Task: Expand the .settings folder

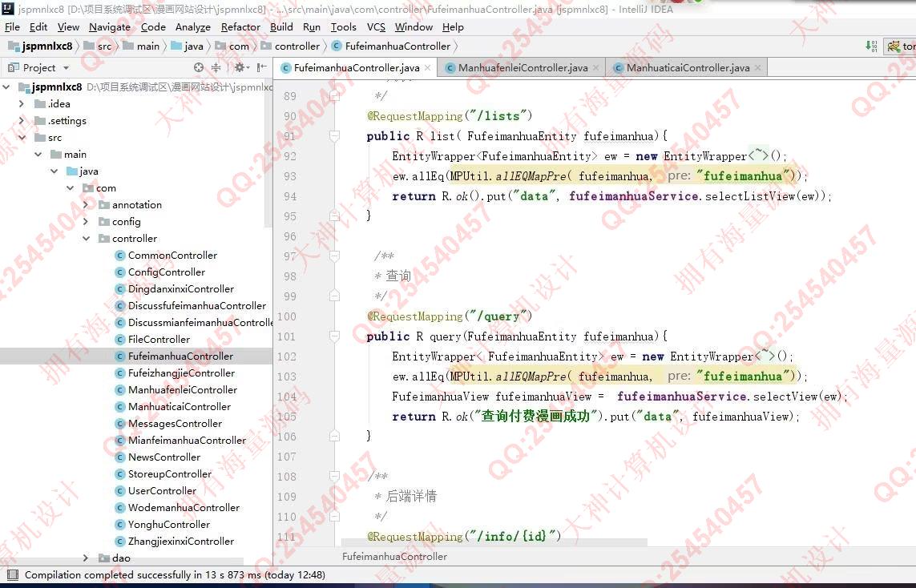Action: (x=22, y=121)
